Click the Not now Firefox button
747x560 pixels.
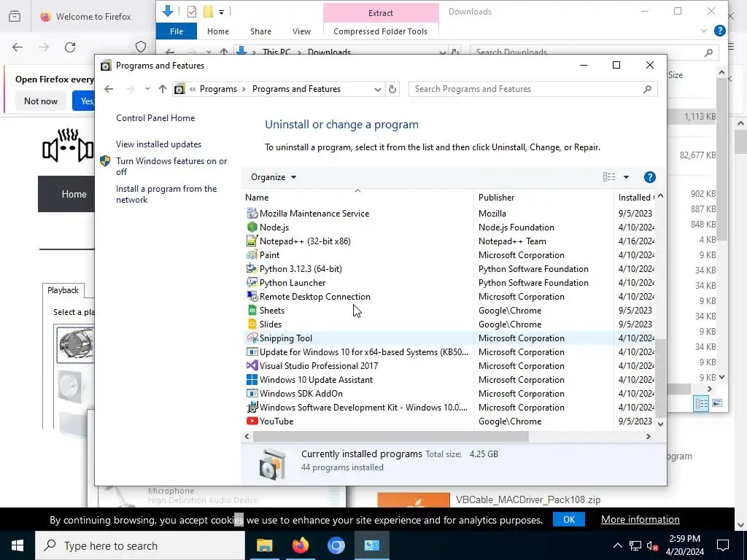click(x=41, y=101)
